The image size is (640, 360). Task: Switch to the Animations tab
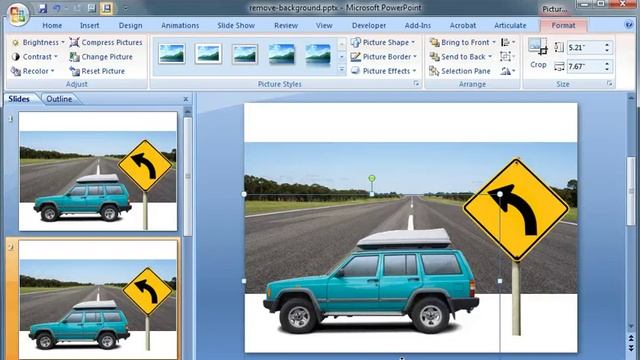(x=180, y=25)
